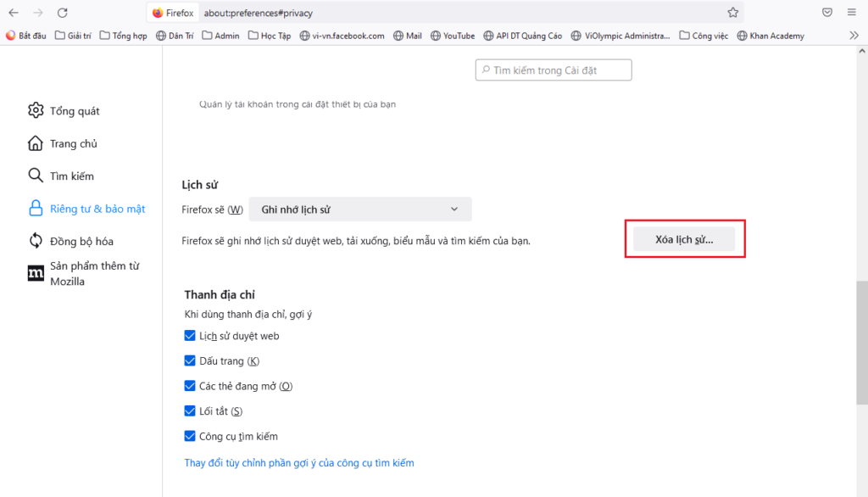Open the API DT Quảng Cáo bookmark
Screen dimensions: 868x497
522,36
